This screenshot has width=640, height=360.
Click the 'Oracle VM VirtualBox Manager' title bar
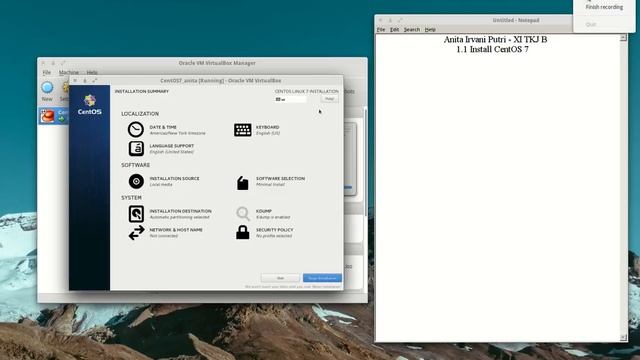[217, 63]
